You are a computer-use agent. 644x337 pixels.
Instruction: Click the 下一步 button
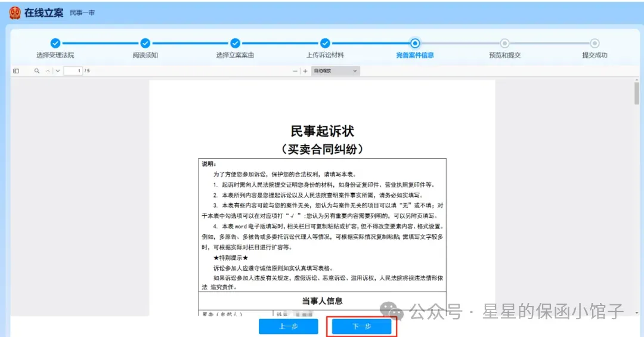coord(361,326)
